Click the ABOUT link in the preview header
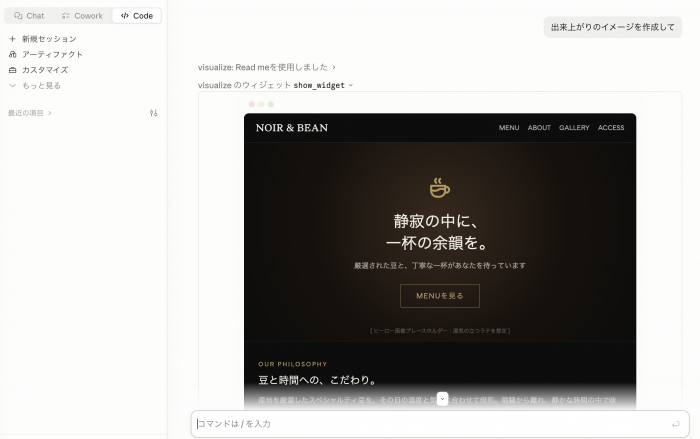This screenshot has width=700, height=439. click(539, 128)
